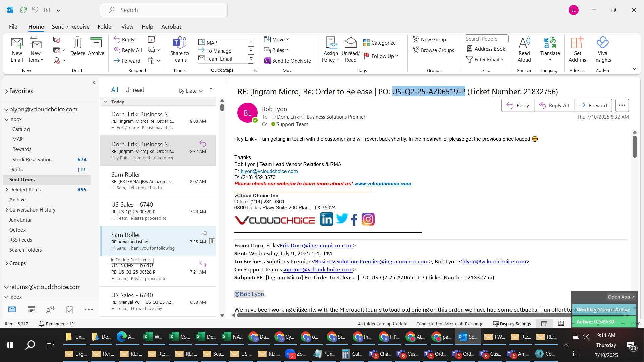644x362 pixels.
Task: Click Display Settings in status bar
Action: pos(512,324)
